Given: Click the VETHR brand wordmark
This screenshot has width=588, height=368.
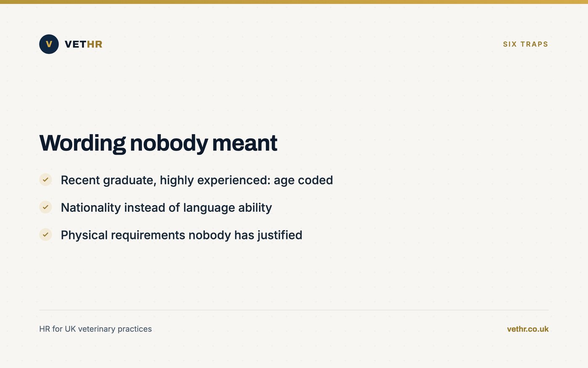Looking at the screenshot, I should point(84,44).
